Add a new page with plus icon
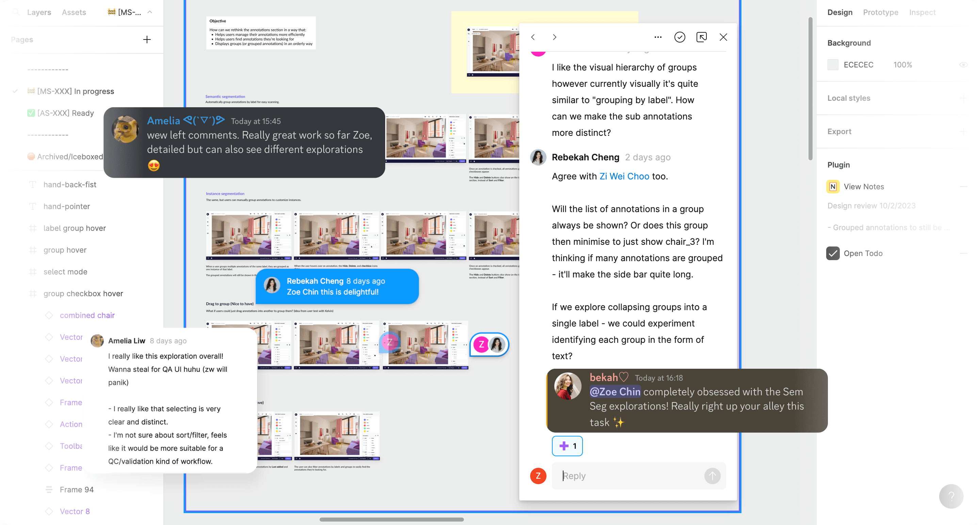 [x=147, y=39]
